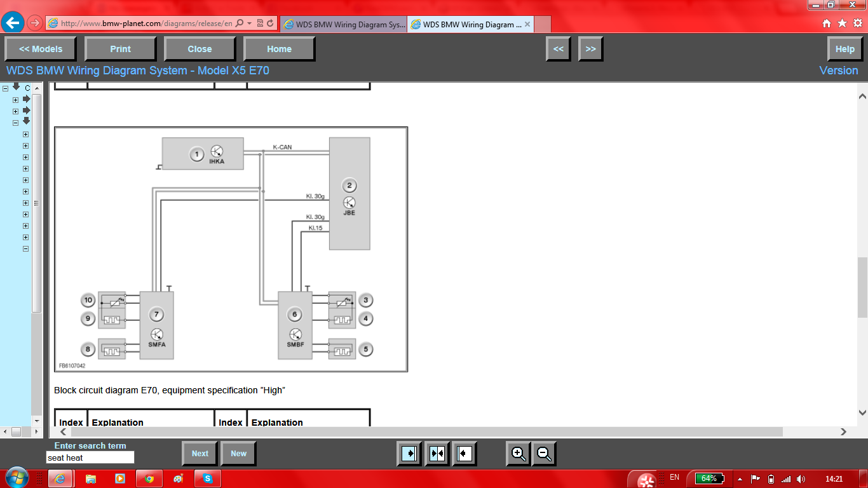Click the previous page << button

tap(558, 49)
